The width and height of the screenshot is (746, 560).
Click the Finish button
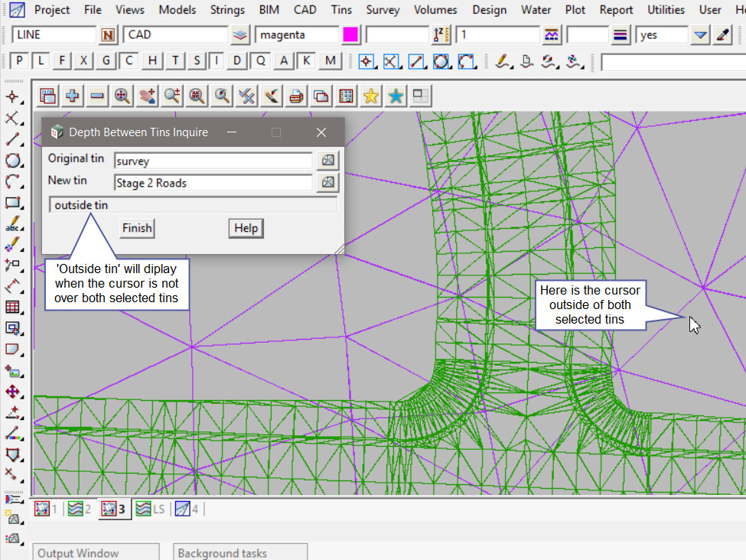[x=137, y=228]
